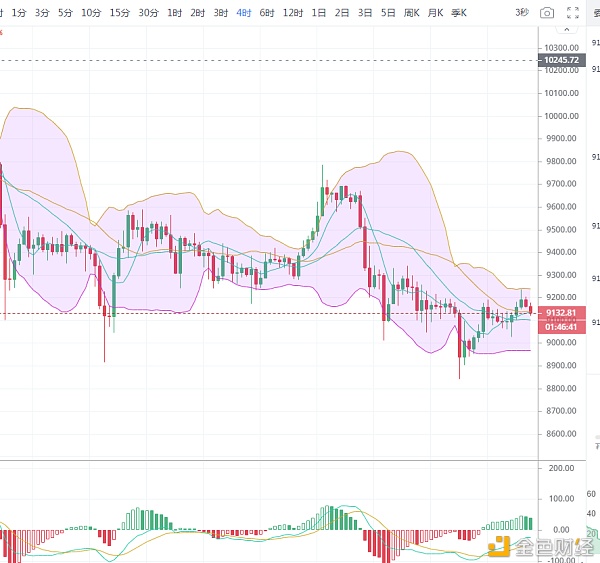
Task: Click the 0.00 MACD axis label
Action: click(561, 530)
